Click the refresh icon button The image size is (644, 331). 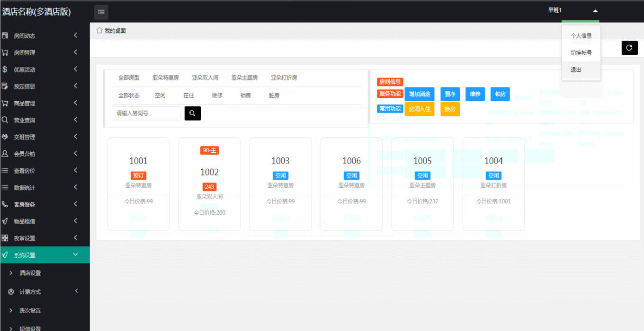pyautogui.click(x=629, y=48)
